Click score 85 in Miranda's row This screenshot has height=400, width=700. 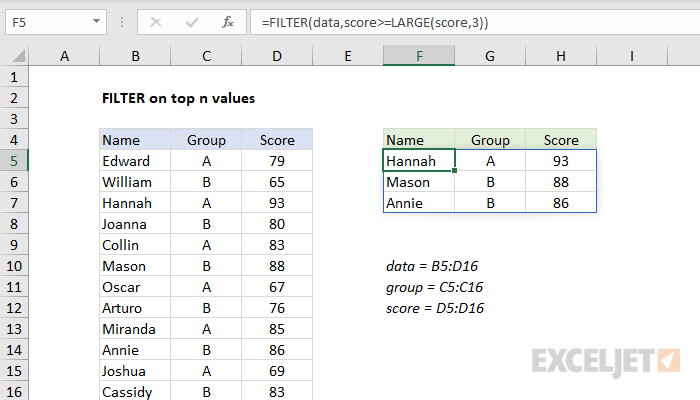(x=277, y=329)
